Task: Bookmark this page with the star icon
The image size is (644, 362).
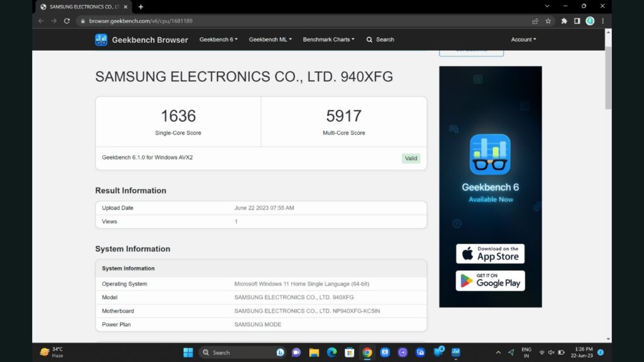Action: point(548,21)
